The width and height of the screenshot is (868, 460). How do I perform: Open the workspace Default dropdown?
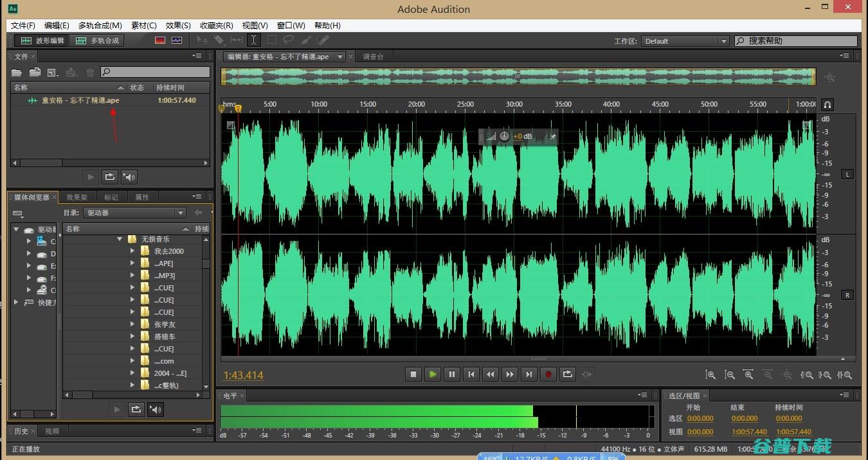685,41
